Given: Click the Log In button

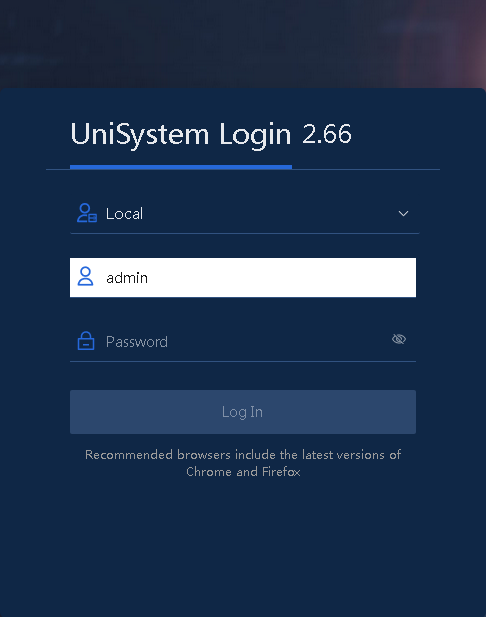Looking at the screenshot, I should point(243,412).
